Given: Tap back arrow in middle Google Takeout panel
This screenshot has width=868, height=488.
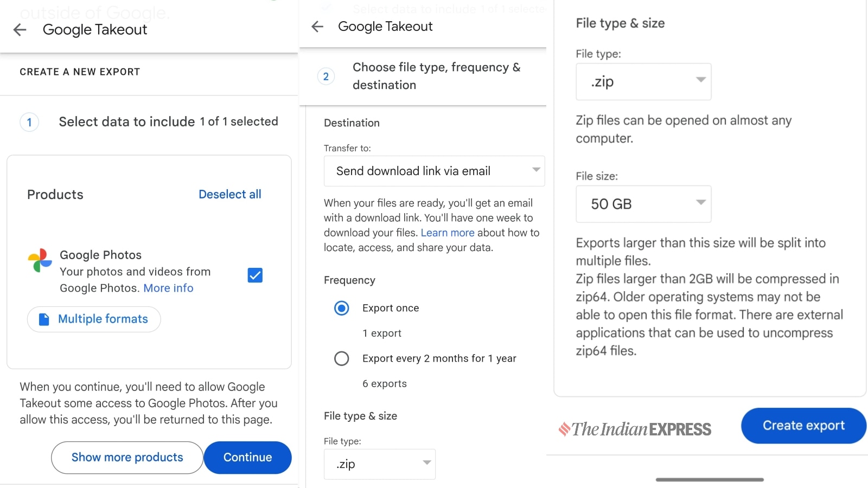Looking at the screenshot, I should [317, 27].
